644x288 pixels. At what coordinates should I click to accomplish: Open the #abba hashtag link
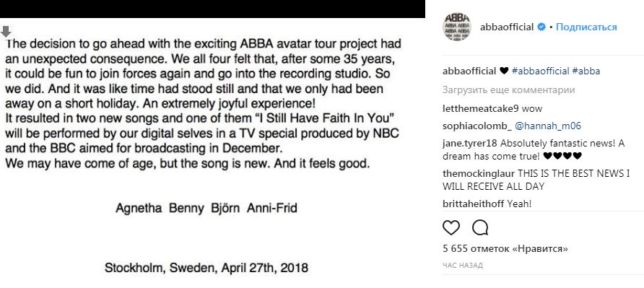586,71
